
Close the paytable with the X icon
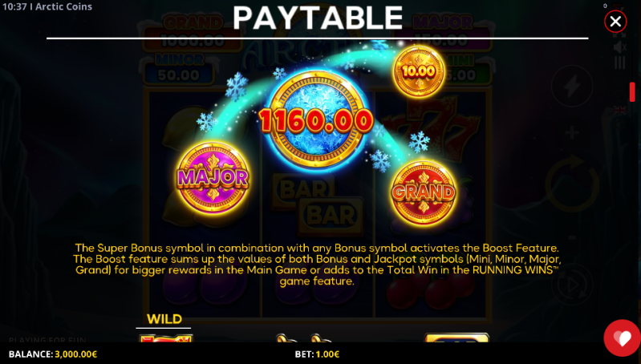tap(615, 21)
